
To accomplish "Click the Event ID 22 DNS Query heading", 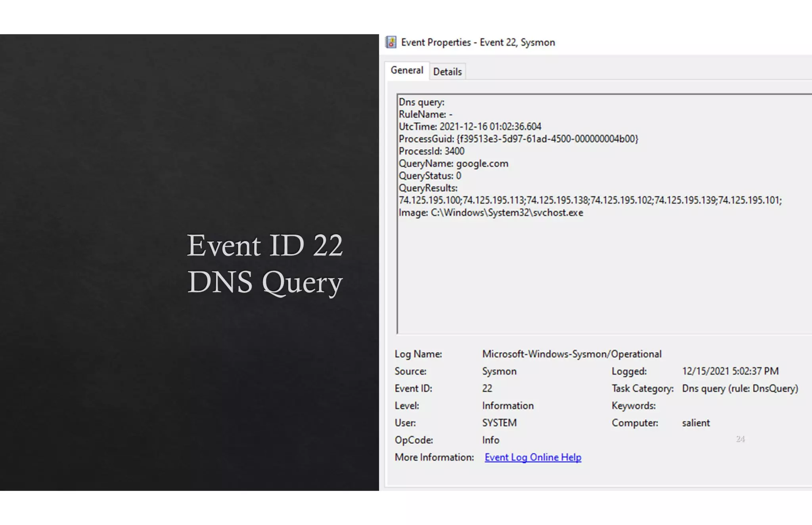I will 264,263.
